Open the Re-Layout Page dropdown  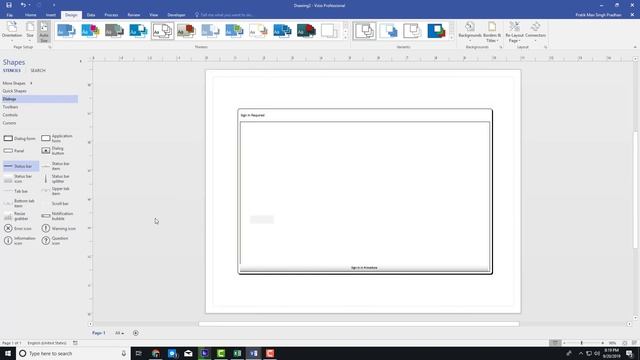point(514,31)
